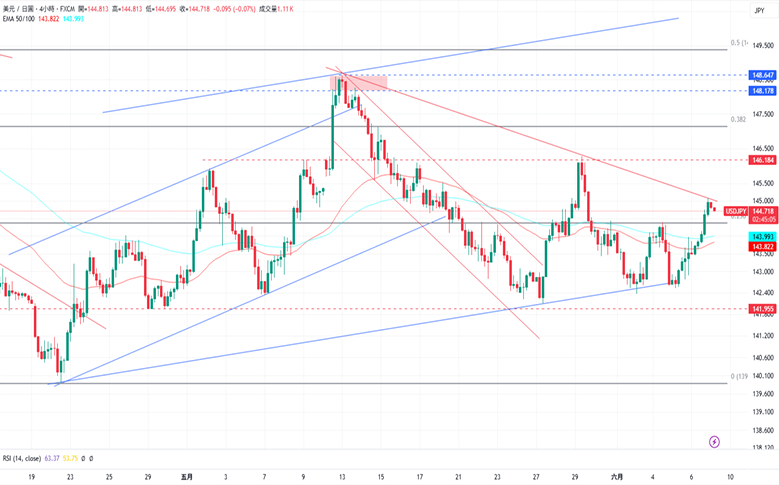Screen dimensions: 779x485
Task: Click date 10 on the time axis
Action: [730, 477]
